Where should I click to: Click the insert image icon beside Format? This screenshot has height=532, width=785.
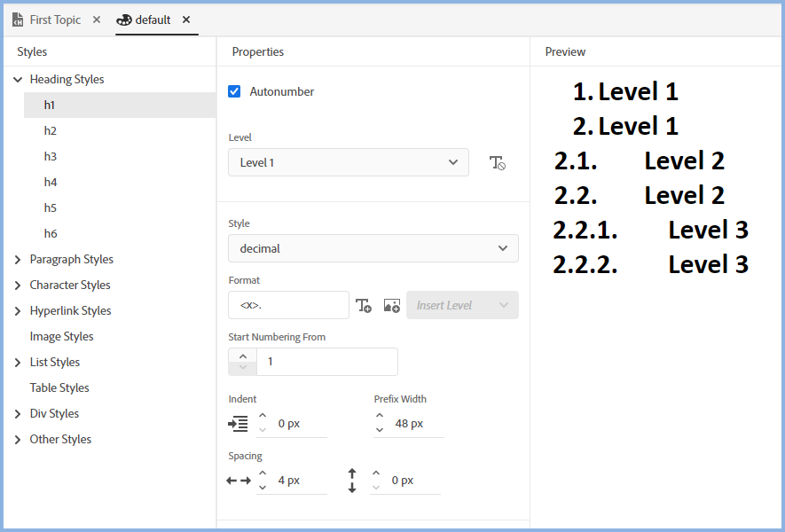[x=391, y=306]
